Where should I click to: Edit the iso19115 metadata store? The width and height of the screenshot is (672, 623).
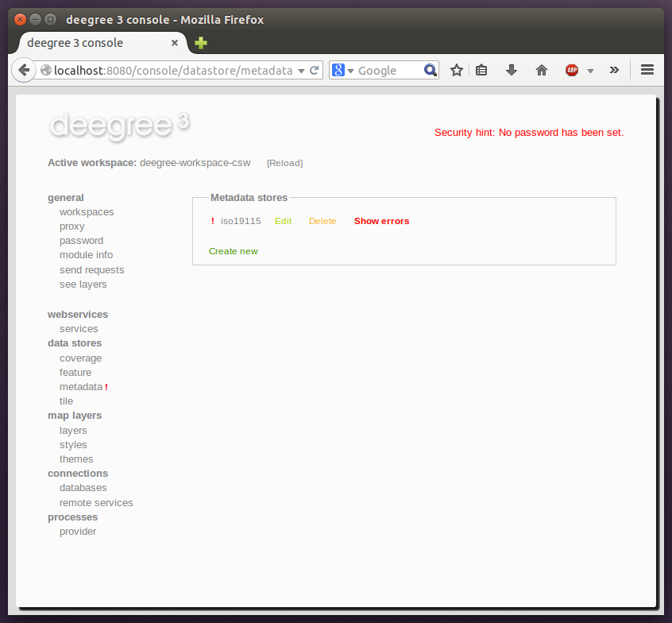[283, 221]
